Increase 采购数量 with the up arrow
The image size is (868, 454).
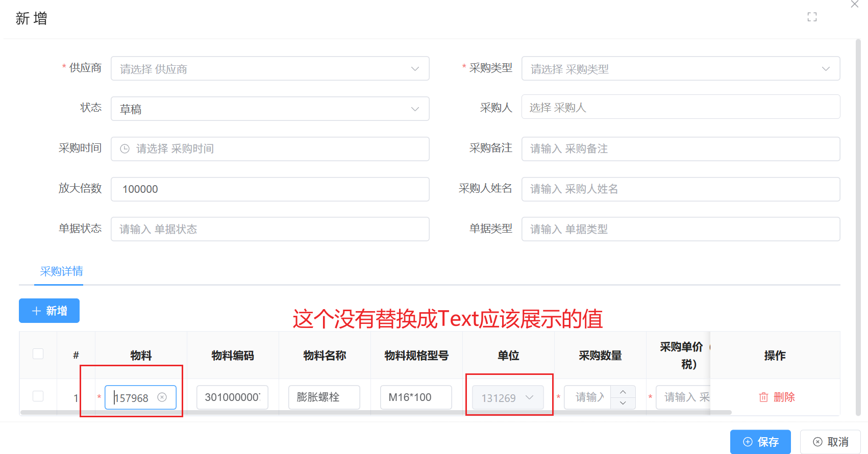click(x=623, y=392)
